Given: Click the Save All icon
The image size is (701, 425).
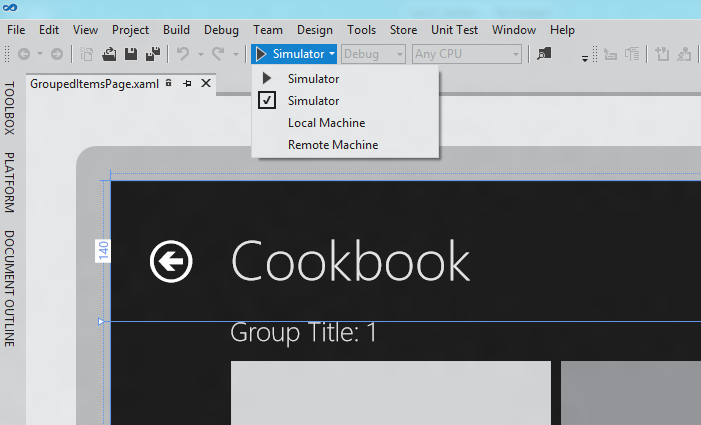Looking at the screenshot, I should coord(153,54).
